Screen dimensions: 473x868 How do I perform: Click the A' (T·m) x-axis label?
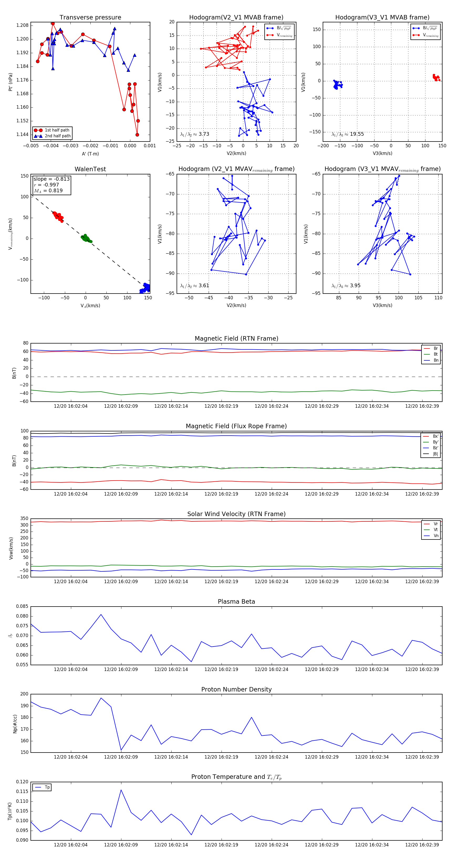(90, 154)
